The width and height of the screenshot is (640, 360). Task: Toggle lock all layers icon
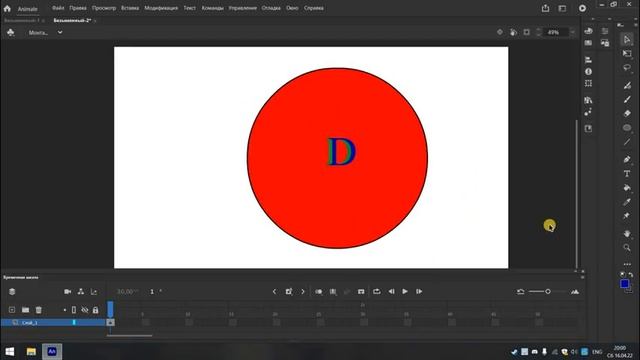95,310
